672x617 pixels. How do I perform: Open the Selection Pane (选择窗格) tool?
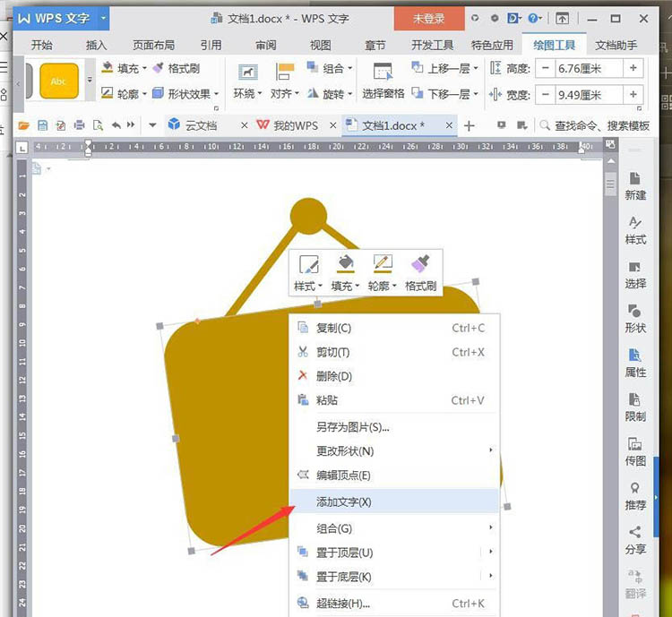383,80
